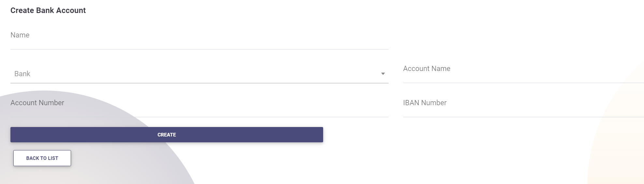The height and width of the screenshot is (184, 644).
Task: Click the Account Name label text
Action: [426, 69]
